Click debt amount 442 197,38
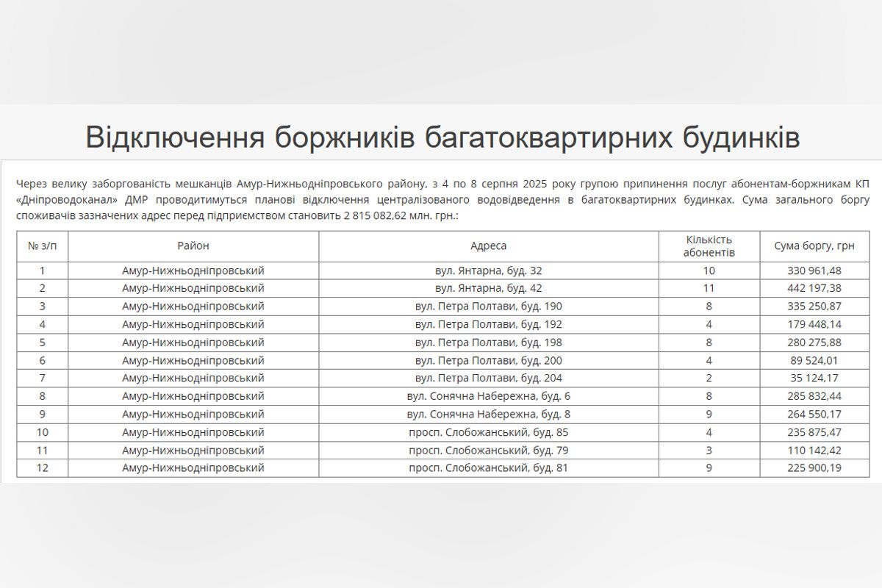Screen dimensions: 882x588 [x=814, y=288]
